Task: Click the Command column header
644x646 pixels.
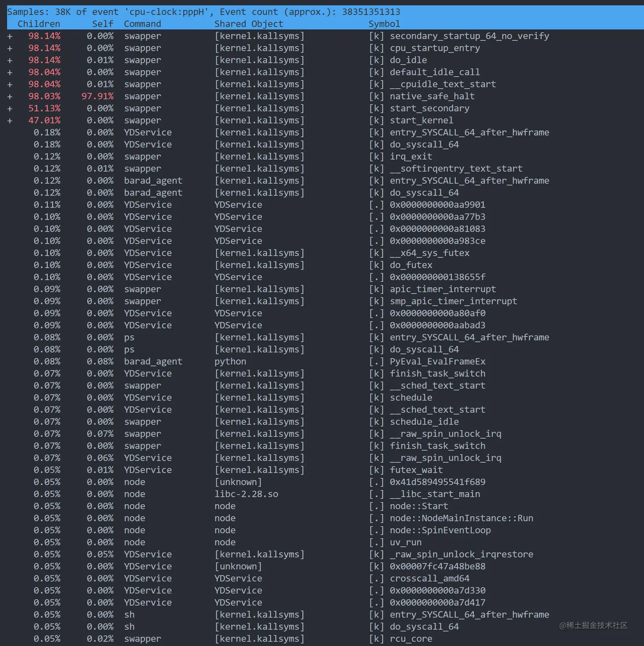Action: [142, 24]
